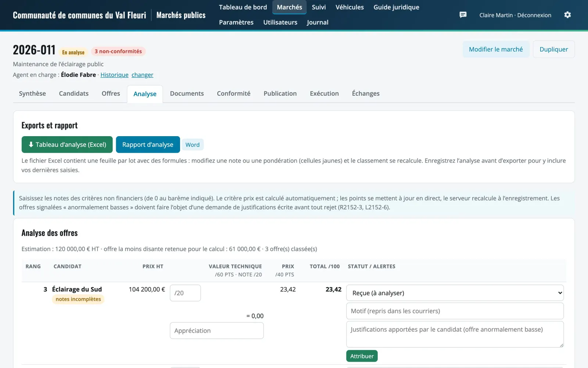Open Modifier le marché

pos(496,49)
